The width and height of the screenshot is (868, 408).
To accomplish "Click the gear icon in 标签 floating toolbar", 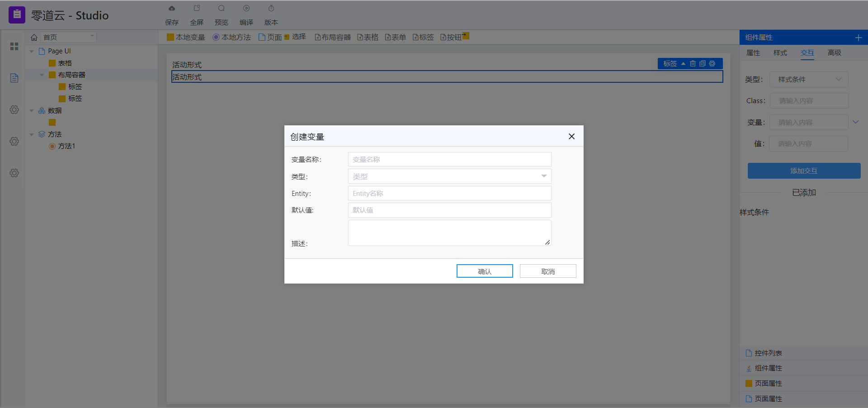I will tap(712, 63).
